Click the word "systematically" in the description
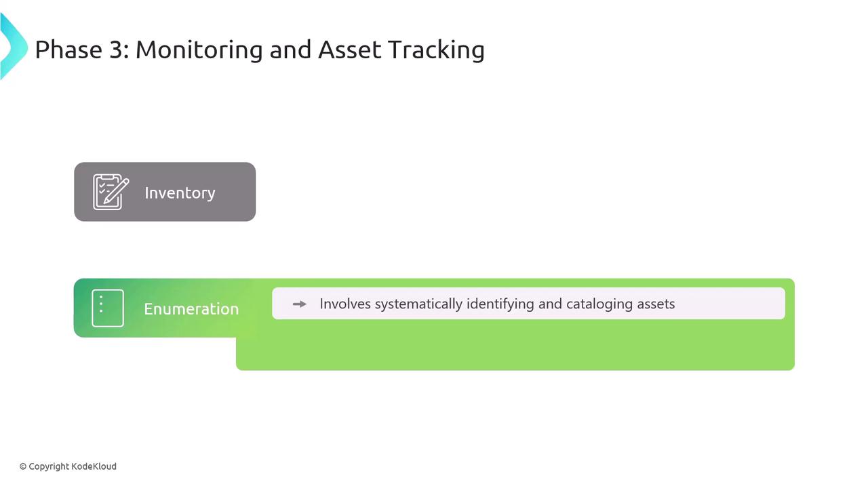This screenshot has width=868, height=488. (x=419, y=304)
